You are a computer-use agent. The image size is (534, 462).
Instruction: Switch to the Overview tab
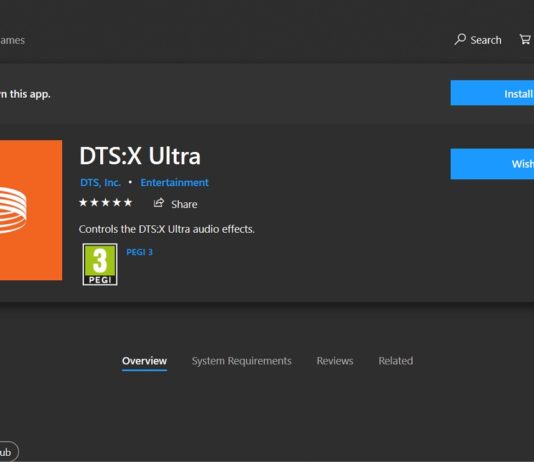point(144,361)
